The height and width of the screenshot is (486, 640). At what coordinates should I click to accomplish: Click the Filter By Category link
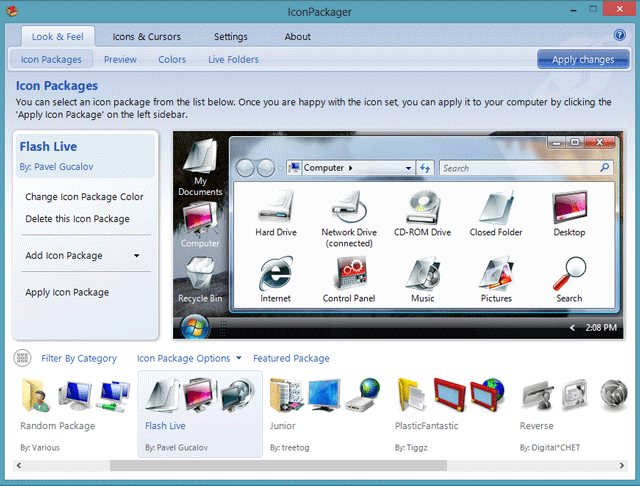coord(79,358)
